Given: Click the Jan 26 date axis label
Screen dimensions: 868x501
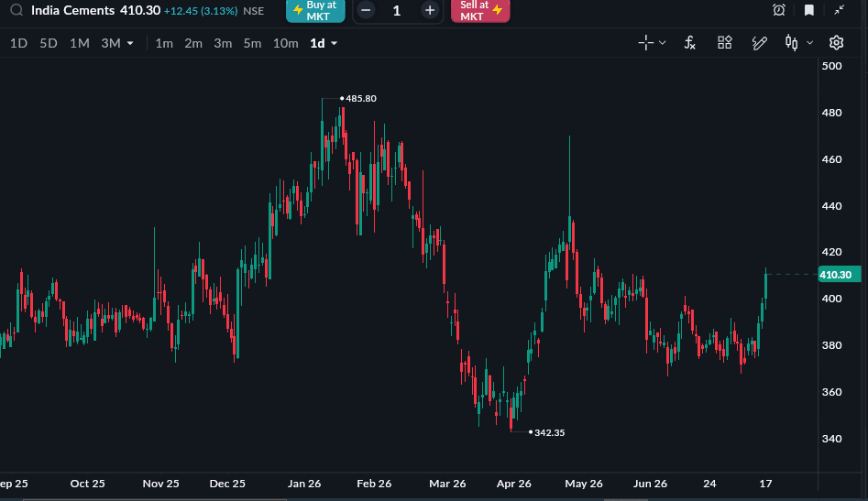Looking at the screenshot, I should coord(304,484).
